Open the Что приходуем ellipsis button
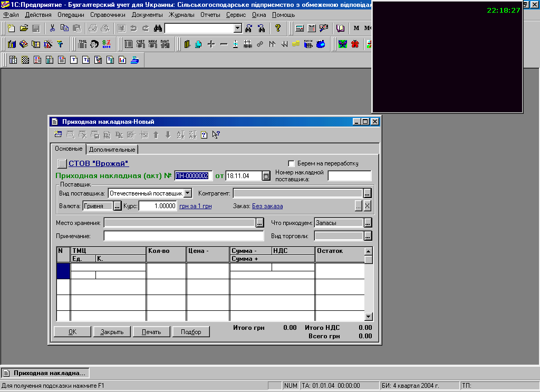Viewport: 540px width, 392px height. coord(368,223)
